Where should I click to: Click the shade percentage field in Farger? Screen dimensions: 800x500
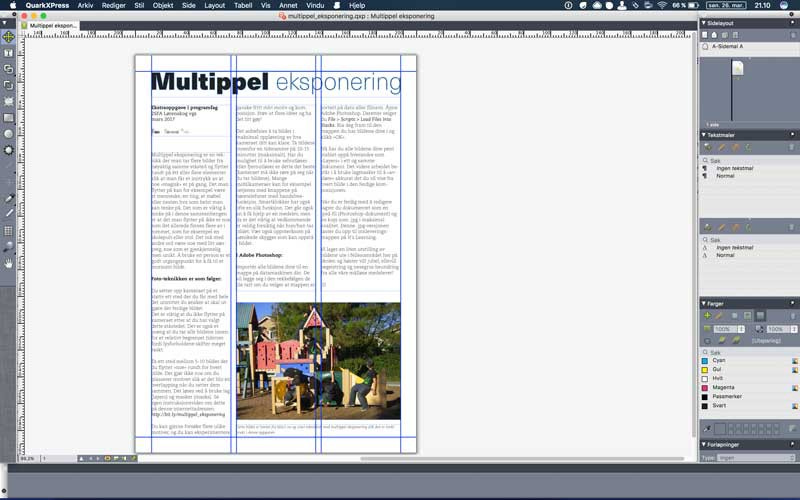pyautogui.click(x=725, y=329)
